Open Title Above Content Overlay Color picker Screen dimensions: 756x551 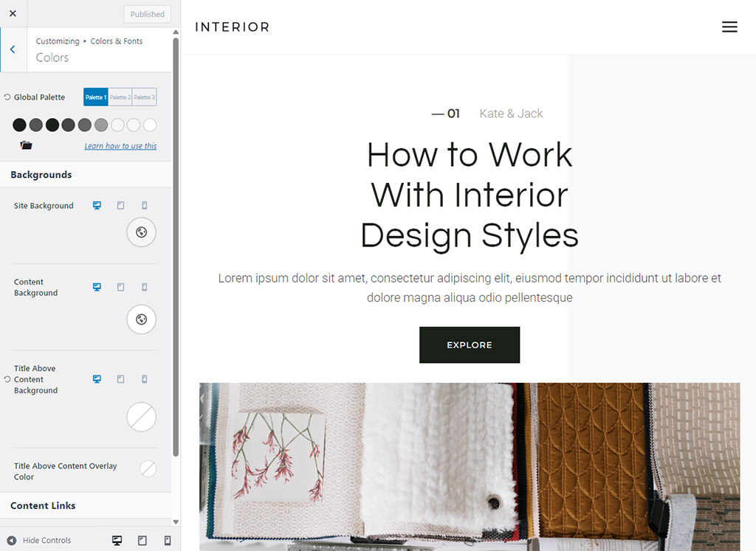point(148,468)
